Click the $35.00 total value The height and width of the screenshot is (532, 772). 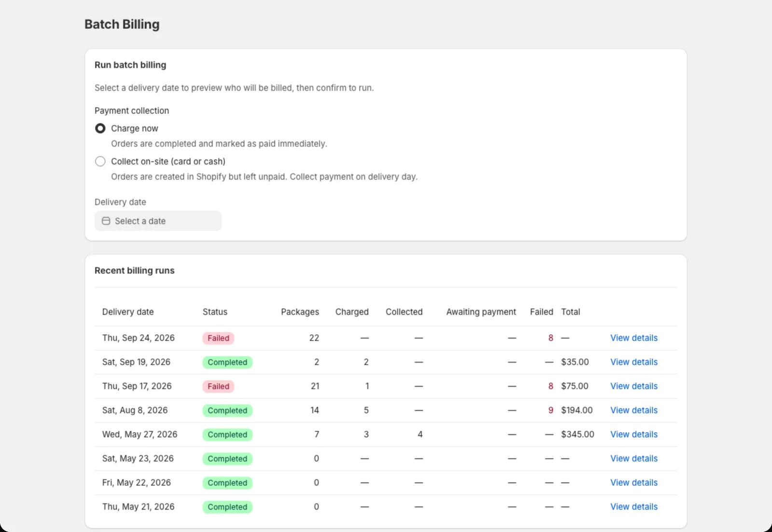(x=575, y=362)
